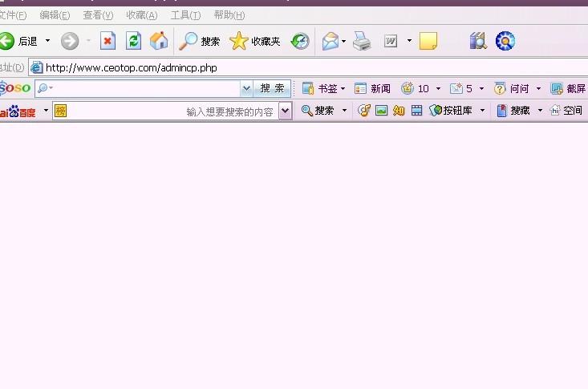The height and width of the screenshot is (389, 588).
Task: Click the Baidu logo
Action: [18, 111]
